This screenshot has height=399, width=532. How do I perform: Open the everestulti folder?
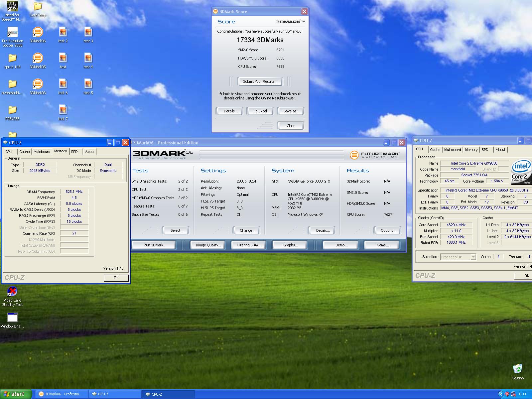click(12, 86)
